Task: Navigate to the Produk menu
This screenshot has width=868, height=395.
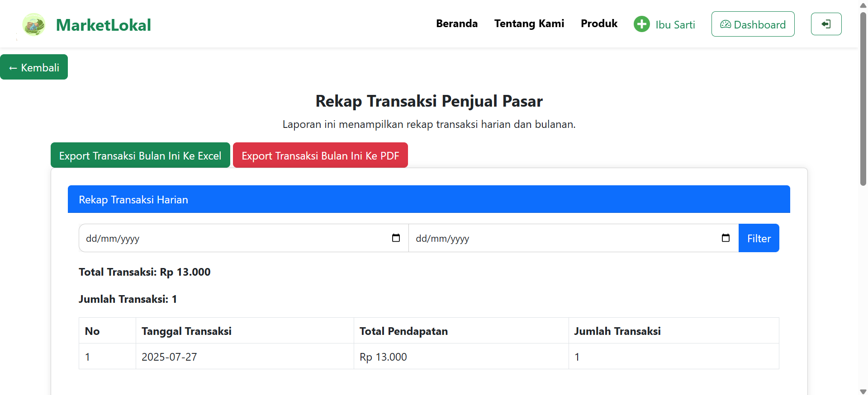Action: [599, 24]
